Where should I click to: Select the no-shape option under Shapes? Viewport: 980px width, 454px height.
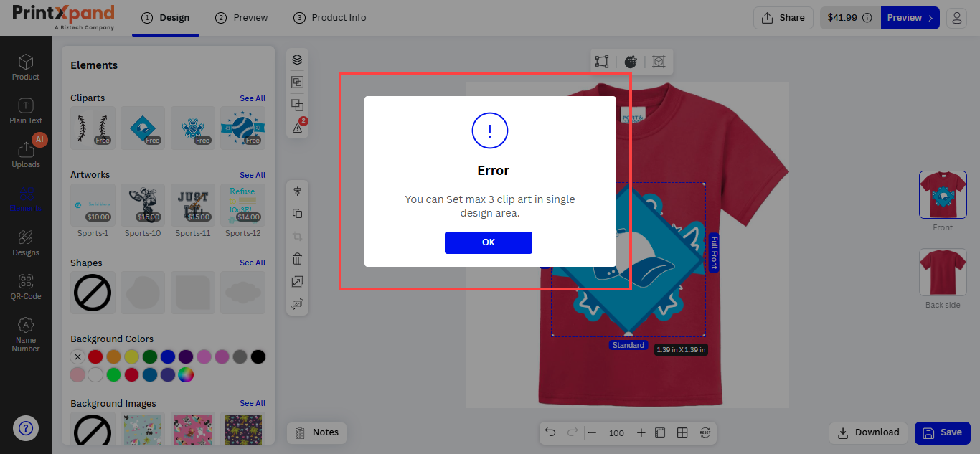coord(93,293)
